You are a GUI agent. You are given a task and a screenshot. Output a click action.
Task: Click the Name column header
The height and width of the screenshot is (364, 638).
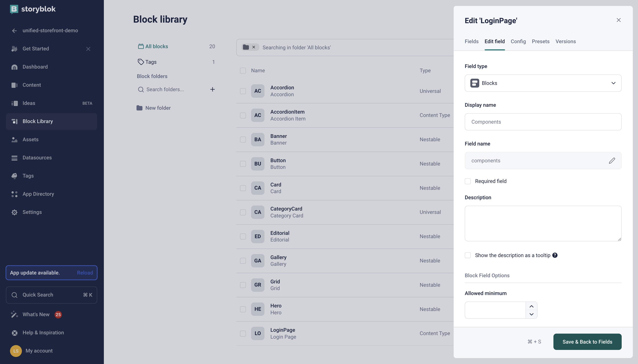pos(258,70)
